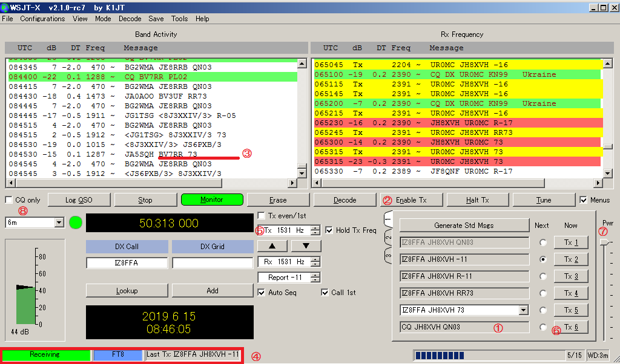
Task: Select the JF8QNF UR0MC R-17 decode line
Action: [x=458, y=171]
